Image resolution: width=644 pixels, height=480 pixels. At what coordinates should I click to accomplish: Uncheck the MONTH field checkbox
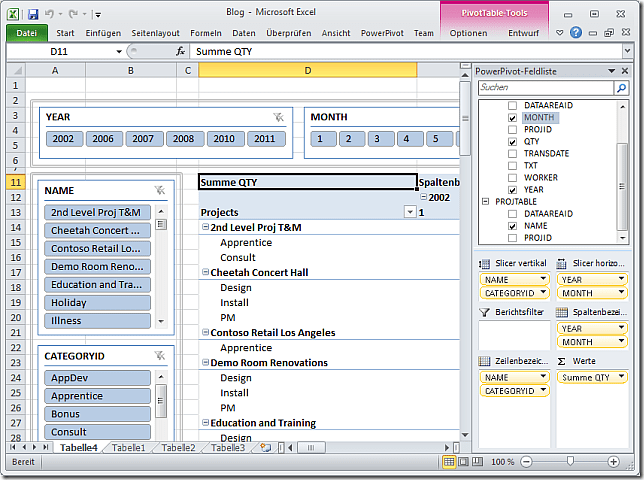click(x=512, y=117)
